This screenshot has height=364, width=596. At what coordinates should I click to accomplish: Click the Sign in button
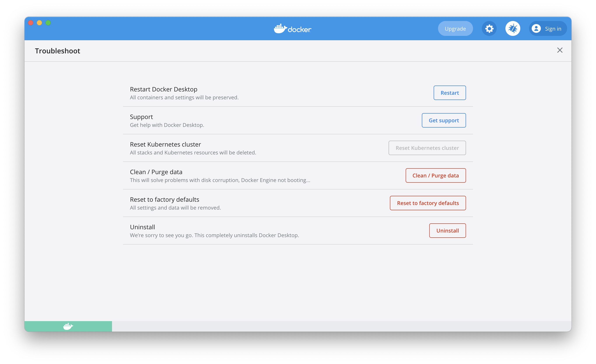coord(553,28)
